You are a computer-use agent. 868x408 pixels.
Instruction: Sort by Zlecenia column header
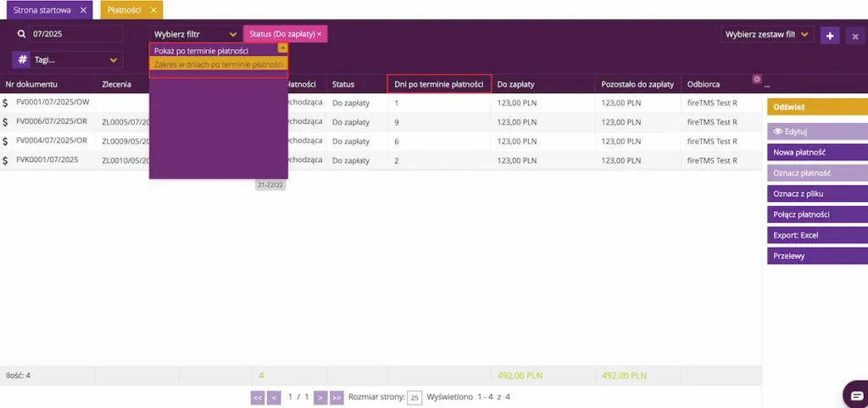pos(116,85)
